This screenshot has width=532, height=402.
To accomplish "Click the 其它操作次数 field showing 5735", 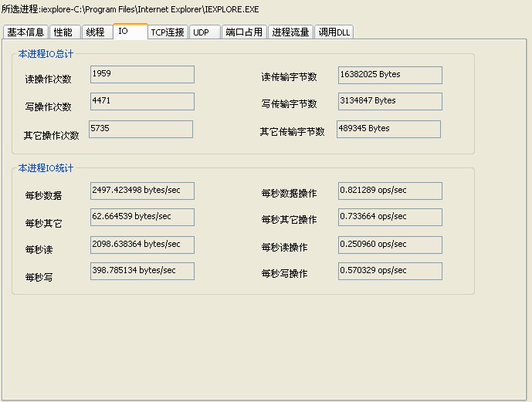I will (x=141, y=129).
